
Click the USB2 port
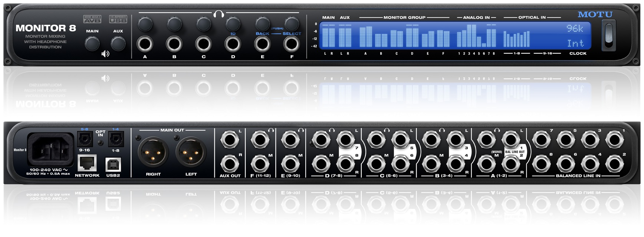113,164
